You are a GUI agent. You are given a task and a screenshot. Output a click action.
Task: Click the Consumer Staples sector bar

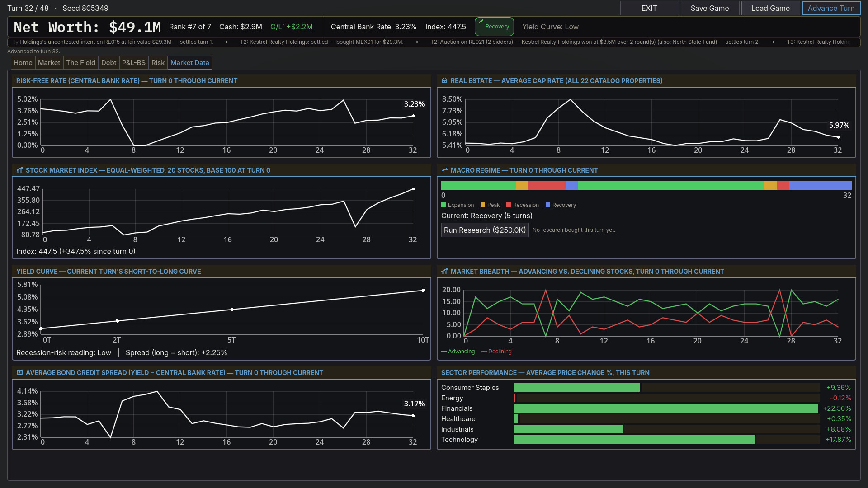(576, 388)
